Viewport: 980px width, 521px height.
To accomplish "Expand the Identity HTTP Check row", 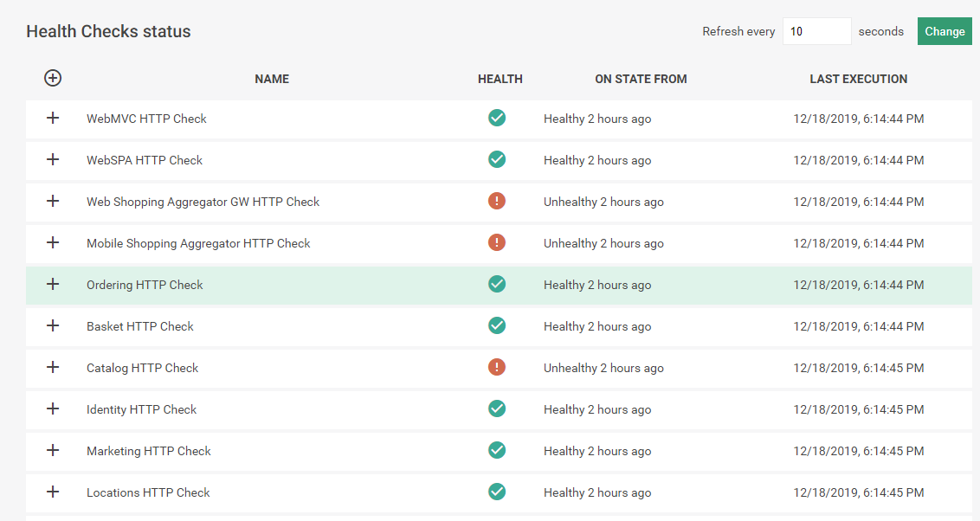I will pyautogui.click(x=53, y=408).
